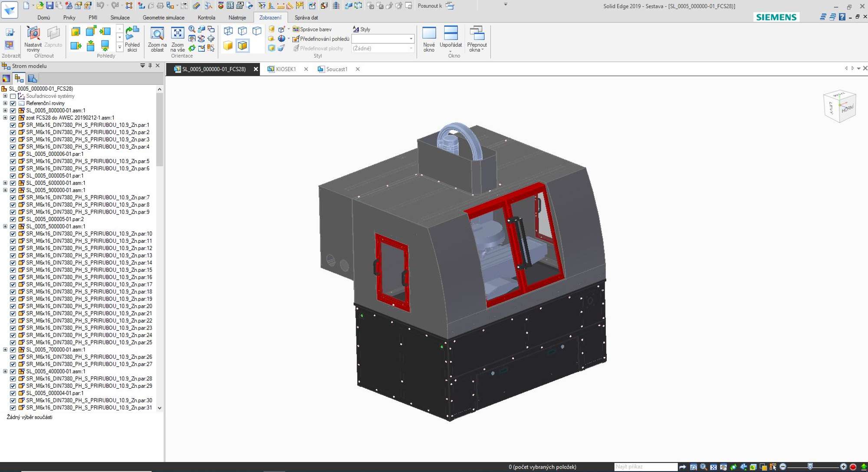Click the Save icon in quick access toolbar
This screenshot has height=472, width=868.
click(49, 6)
